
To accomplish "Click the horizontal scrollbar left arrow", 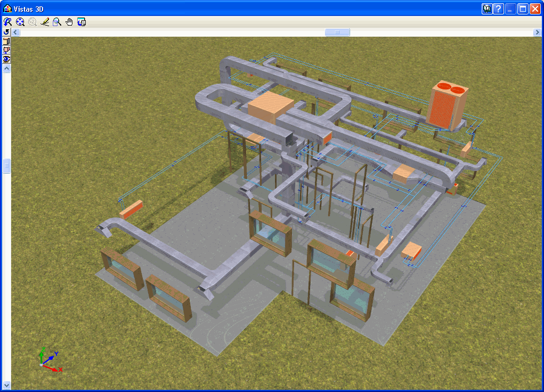I will click(15, 32).
